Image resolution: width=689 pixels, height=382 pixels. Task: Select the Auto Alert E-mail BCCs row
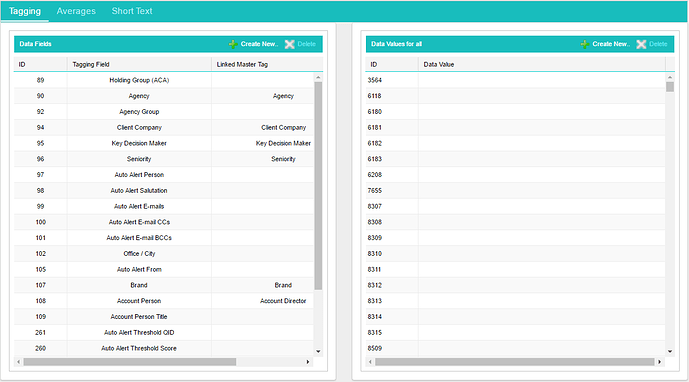point(164,238)
